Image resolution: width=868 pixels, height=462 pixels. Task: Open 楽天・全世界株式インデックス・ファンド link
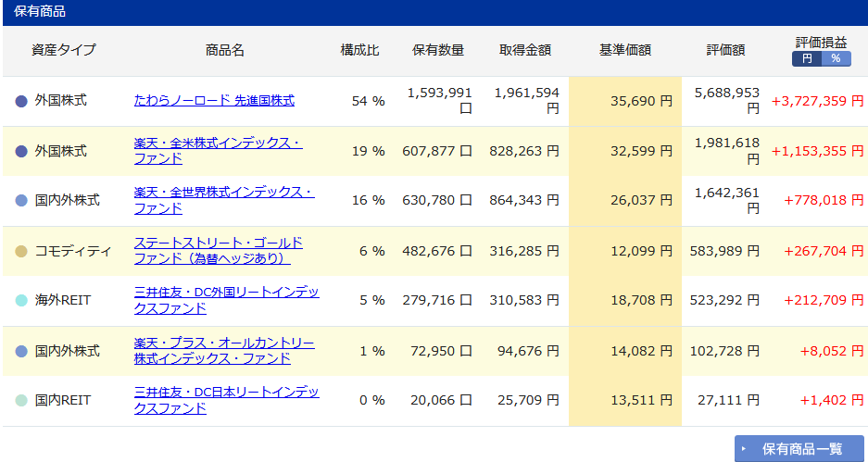224,201
